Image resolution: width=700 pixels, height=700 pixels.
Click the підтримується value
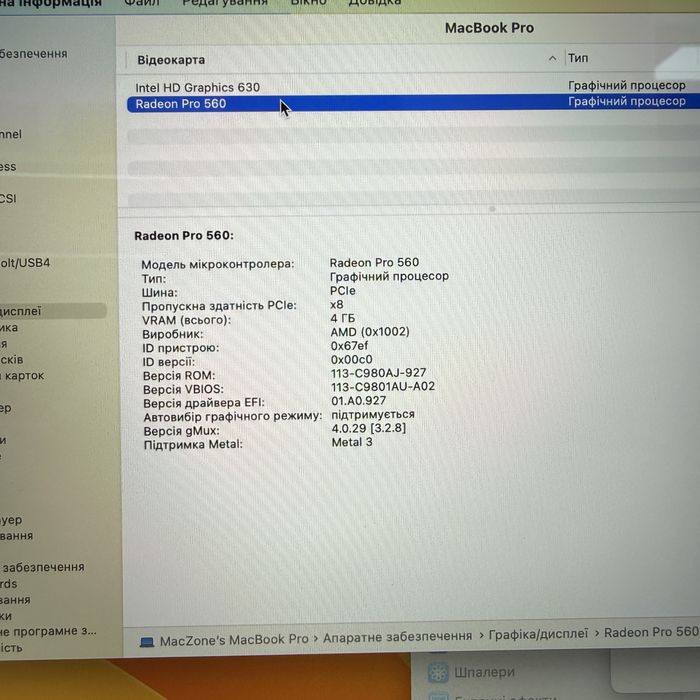tap(373, 414)
